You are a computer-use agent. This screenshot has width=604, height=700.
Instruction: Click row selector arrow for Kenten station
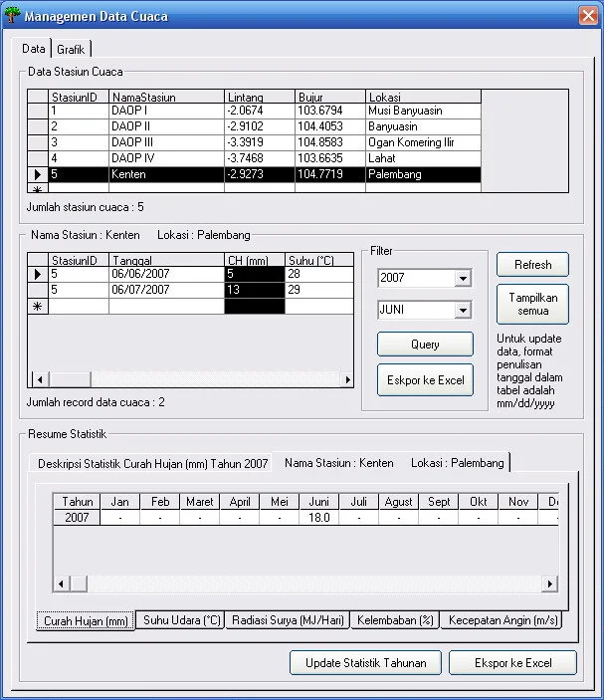click(38, 174)
